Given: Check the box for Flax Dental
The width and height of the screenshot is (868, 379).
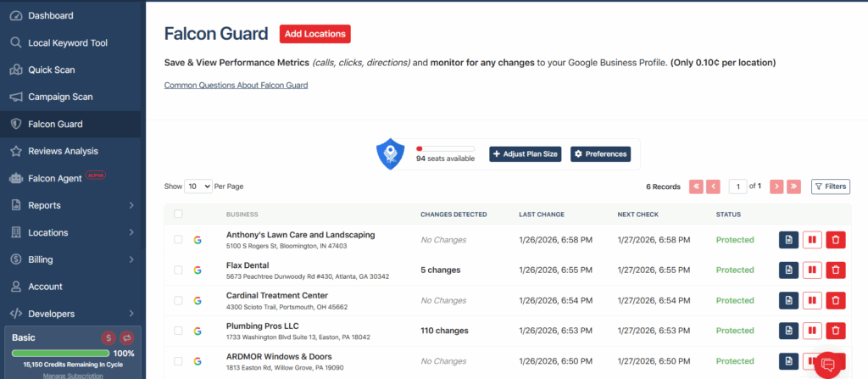Looking at the screenshot, I should pyautogui.click(x=178, y=270).
